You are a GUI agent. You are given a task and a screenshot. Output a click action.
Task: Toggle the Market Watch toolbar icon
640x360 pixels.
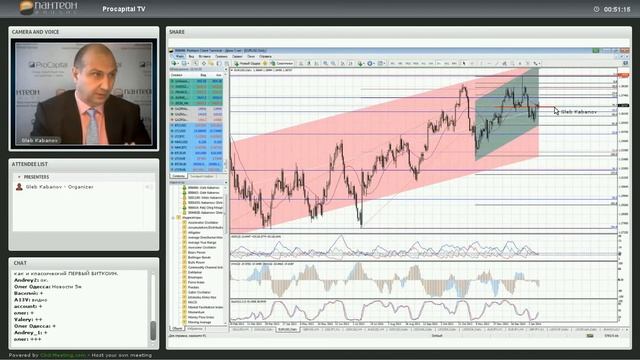(195, 63)
